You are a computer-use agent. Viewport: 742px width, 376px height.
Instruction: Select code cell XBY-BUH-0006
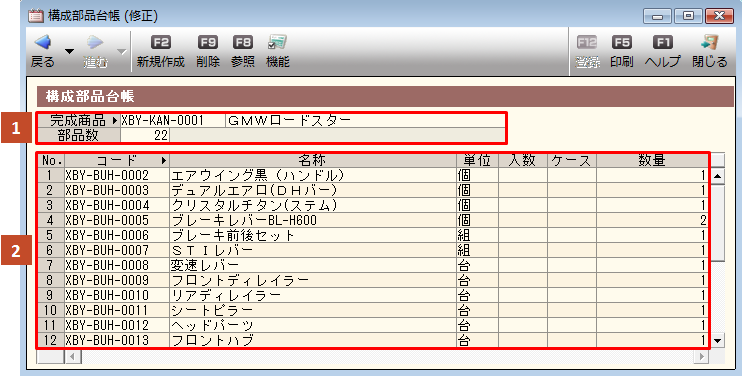click(x=117, y=235)
